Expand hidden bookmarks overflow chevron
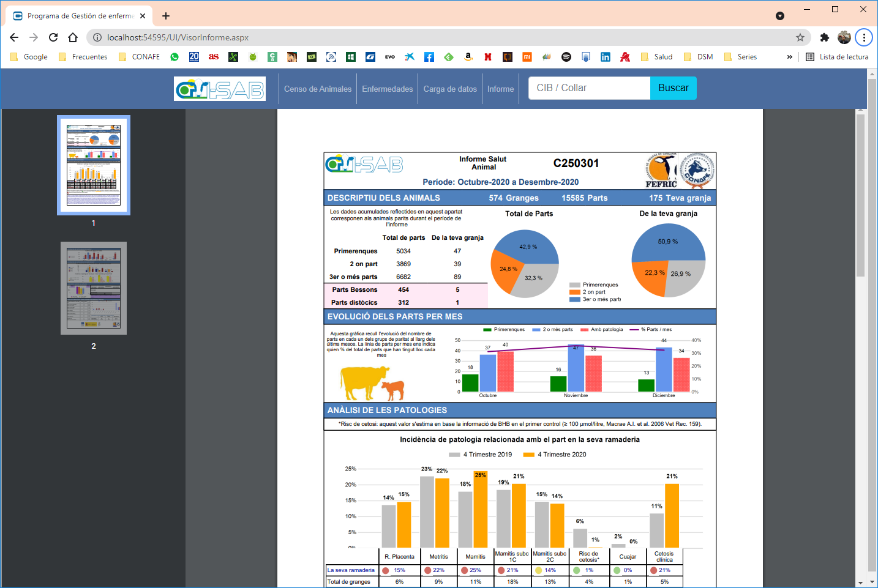Image resolution: width=878 pixels, height=588 pixels. point(790,57)
